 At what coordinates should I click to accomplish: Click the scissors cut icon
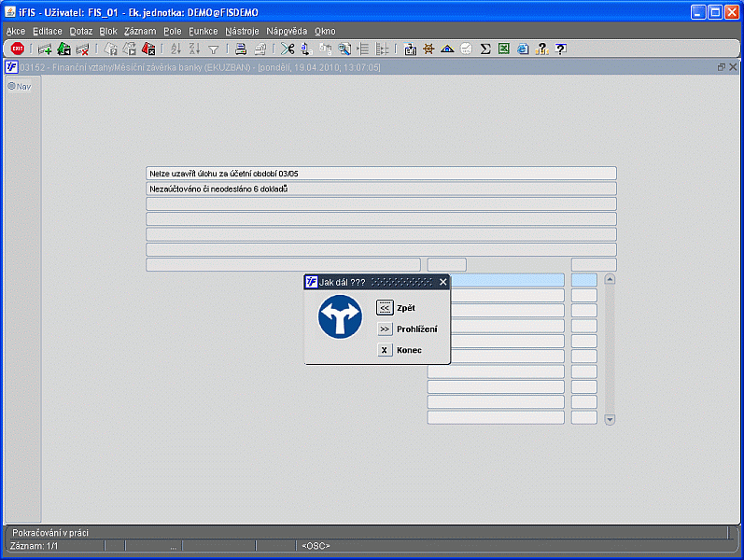point(288,49)
